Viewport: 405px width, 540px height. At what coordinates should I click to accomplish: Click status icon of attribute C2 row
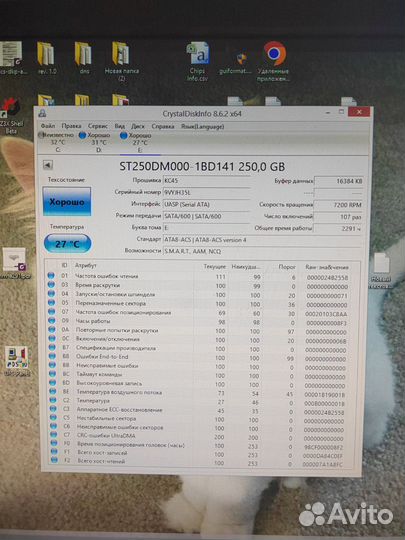pos(53,400)
